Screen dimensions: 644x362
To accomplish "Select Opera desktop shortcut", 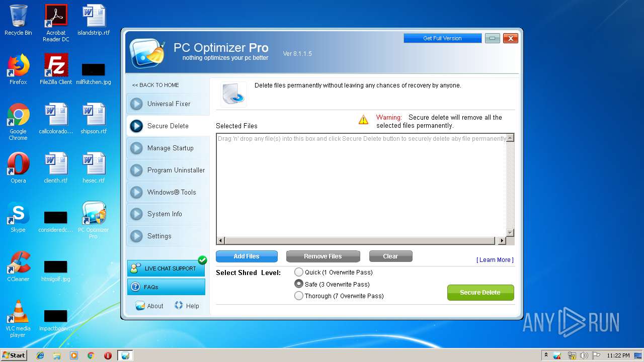I will [18, 168].
